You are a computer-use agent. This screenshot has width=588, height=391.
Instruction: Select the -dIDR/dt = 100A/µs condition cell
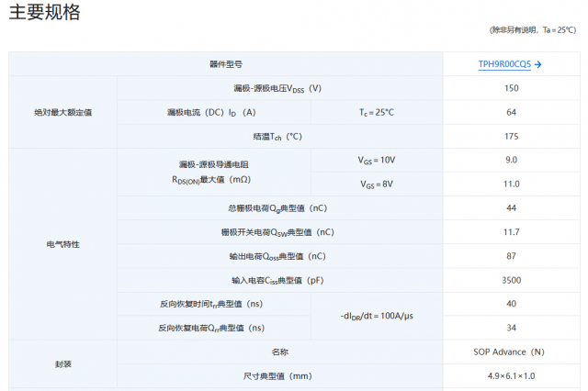click(376, 316)
